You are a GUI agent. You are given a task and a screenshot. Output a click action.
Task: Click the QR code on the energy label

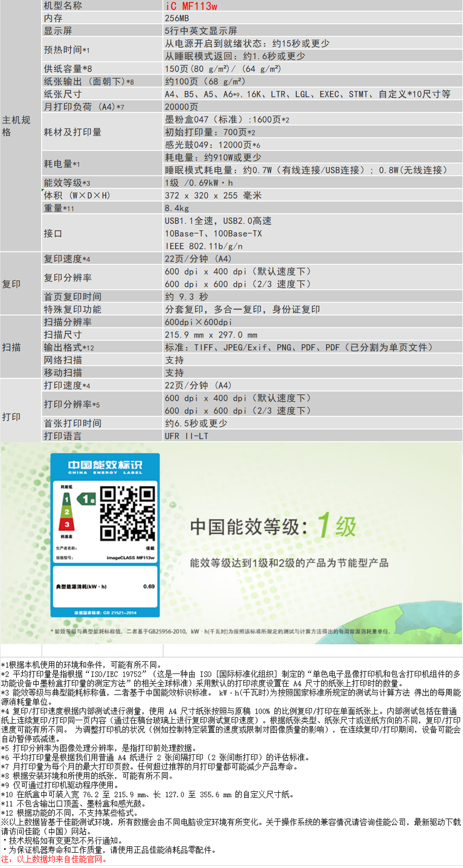pyautogui.click(x=127, y=513)
